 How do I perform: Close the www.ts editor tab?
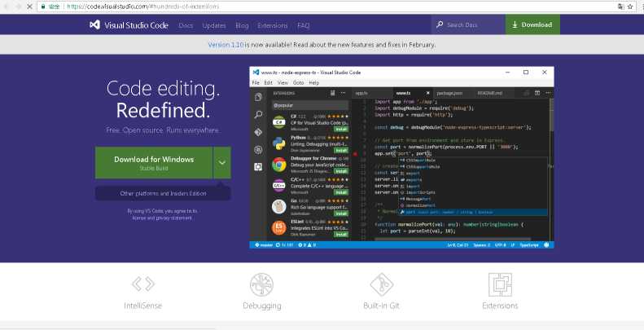pyautogui.click(x=427, y=93)
